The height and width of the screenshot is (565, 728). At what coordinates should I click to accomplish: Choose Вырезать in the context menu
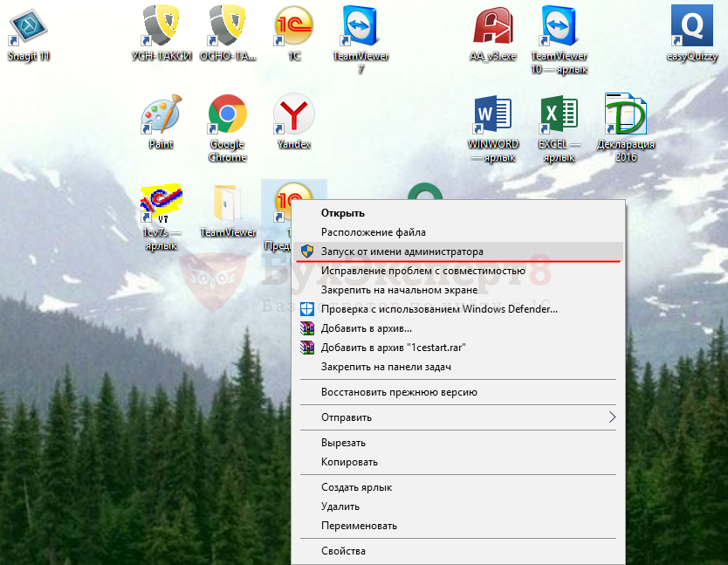pyautogui.click(x=457, y=443)
